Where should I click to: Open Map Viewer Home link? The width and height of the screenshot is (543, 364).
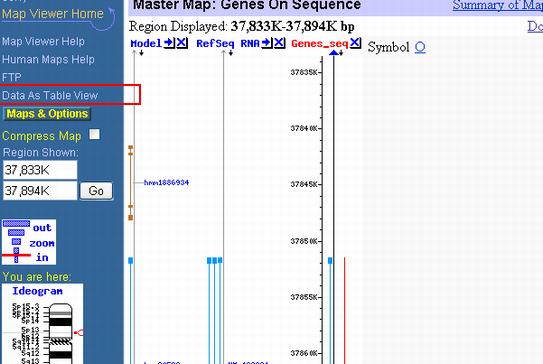coord(53,14)
